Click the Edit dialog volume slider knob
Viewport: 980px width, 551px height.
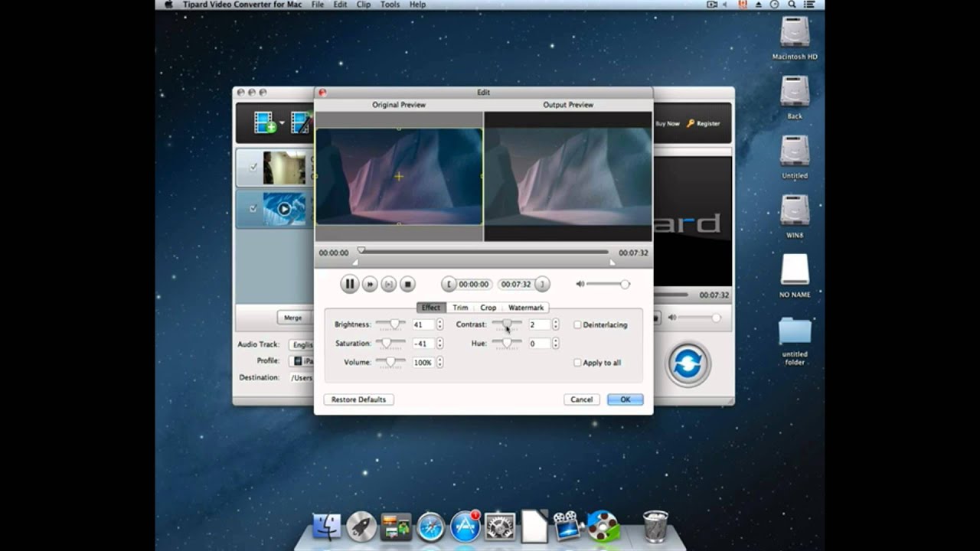click(x=625, y=284)
